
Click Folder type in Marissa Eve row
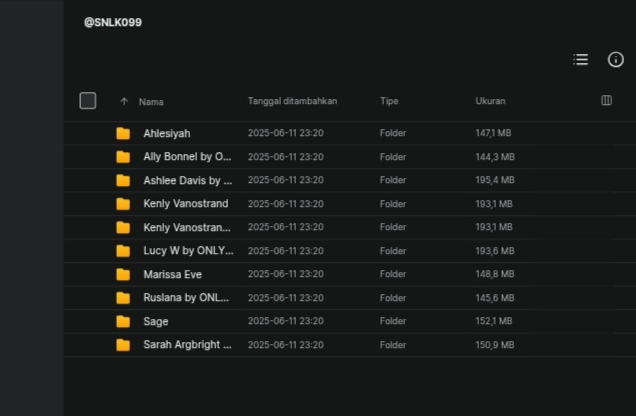click(x=393, y=274)
